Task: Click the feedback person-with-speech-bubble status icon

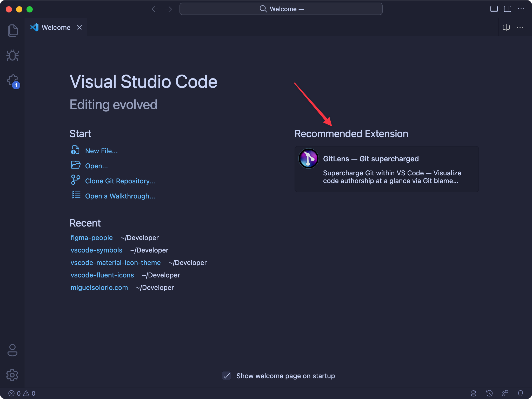Action: pyautogui.click(x=505, y=393)
